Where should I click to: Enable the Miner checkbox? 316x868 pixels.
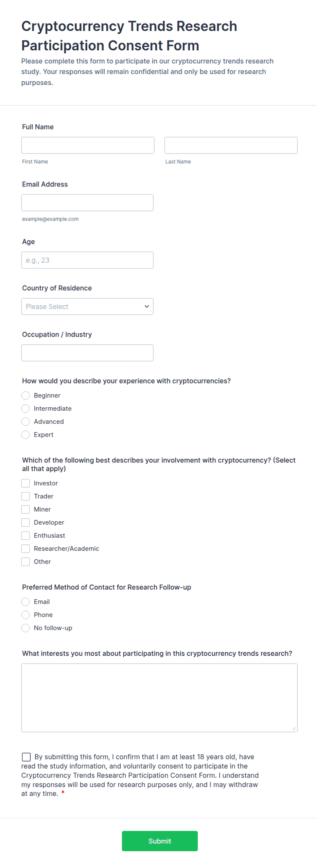tap(25, 510)
